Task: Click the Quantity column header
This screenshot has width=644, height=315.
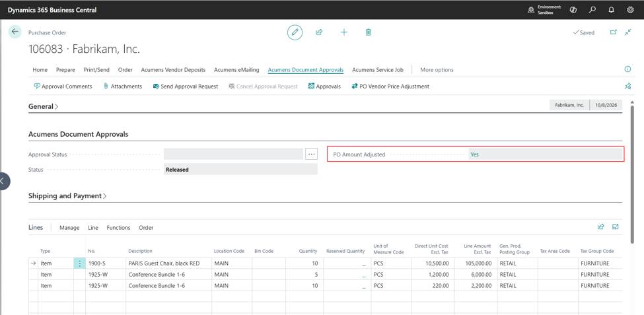Action: pyautogui.click(x=308, y=251)
